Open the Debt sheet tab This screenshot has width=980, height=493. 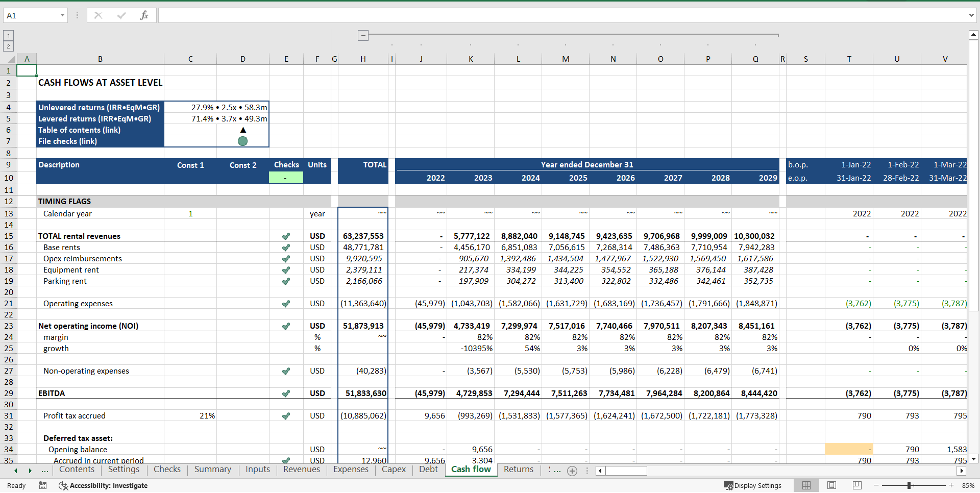[428, 470]
